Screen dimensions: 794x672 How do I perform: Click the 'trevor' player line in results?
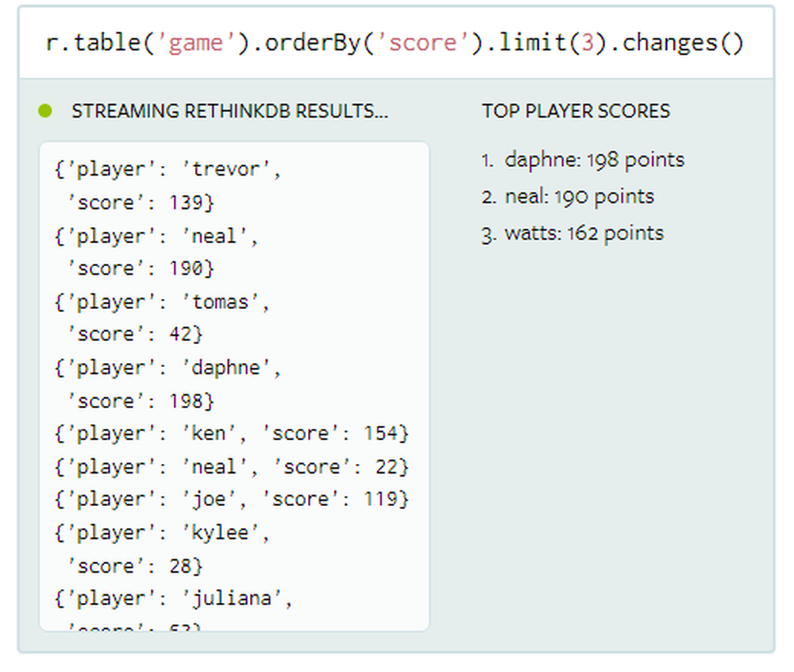(168, 169)
